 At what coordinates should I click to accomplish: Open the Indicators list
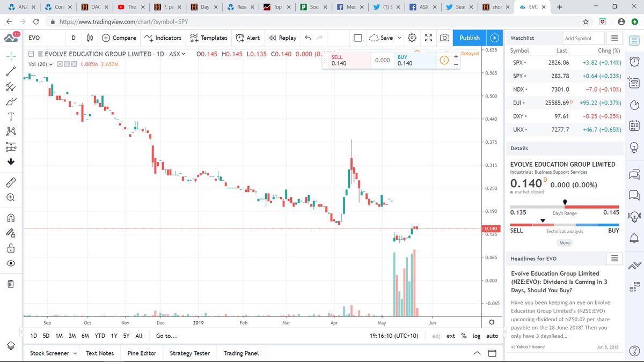[163, 38]
